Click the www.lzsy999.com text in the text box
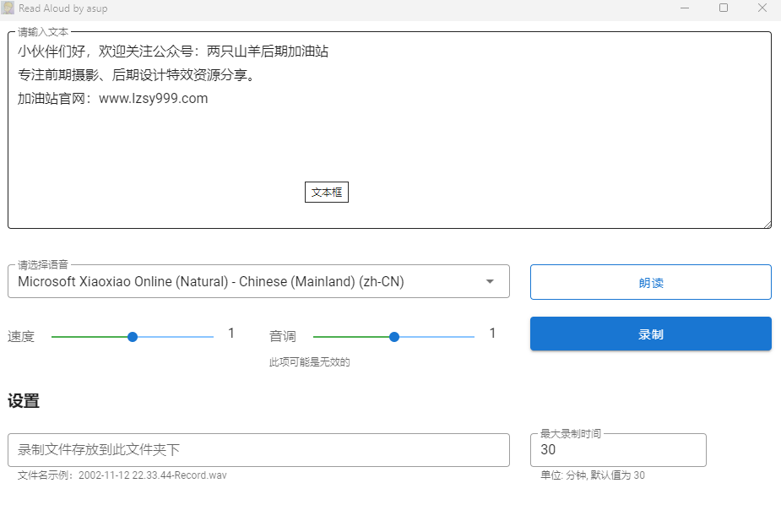This screenshot has height=532, width=781. (x=153, y=99)
